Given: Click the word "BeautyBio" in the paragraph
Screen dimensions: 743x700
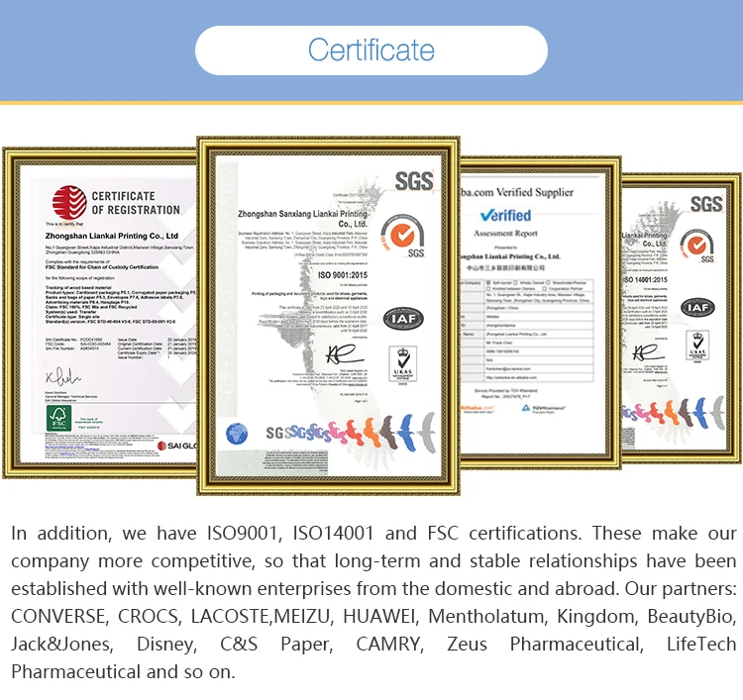Looking at the screenshot, I should point(691,616).
